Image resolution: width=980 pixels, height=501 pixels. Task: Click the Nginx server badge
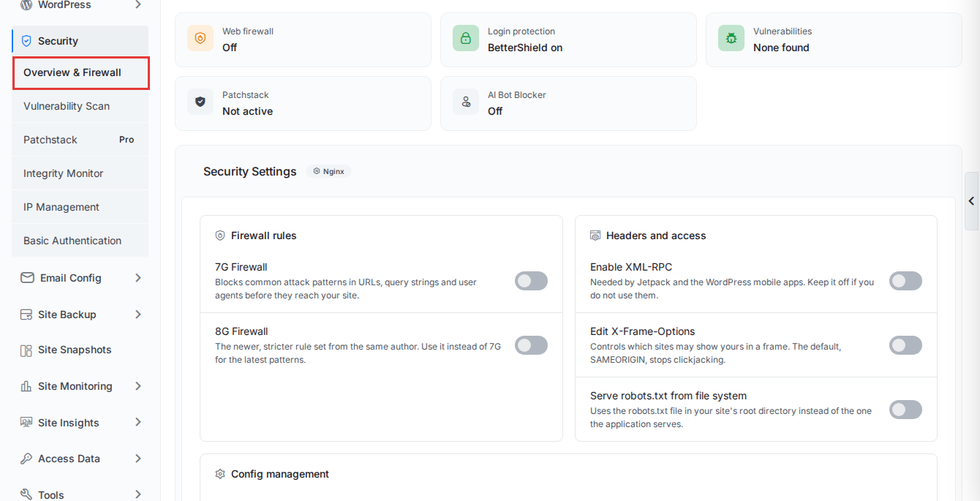click(x=329, y=171)
